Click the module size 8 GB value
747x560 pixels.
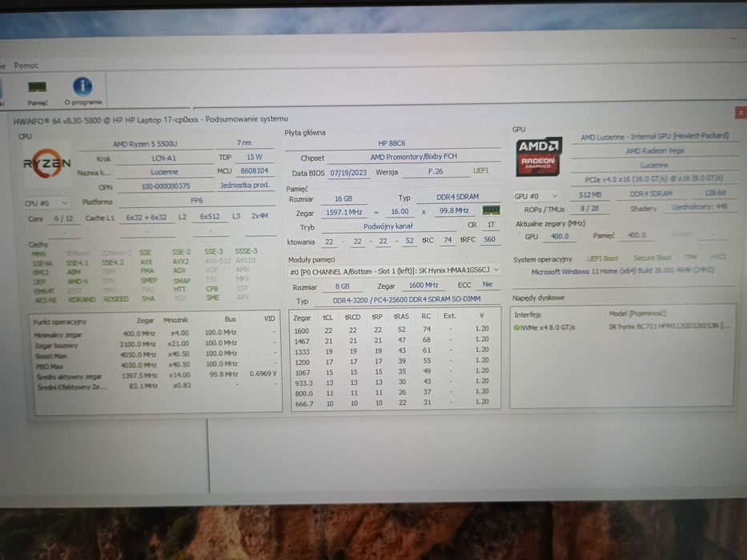click(x=342, y=286)
